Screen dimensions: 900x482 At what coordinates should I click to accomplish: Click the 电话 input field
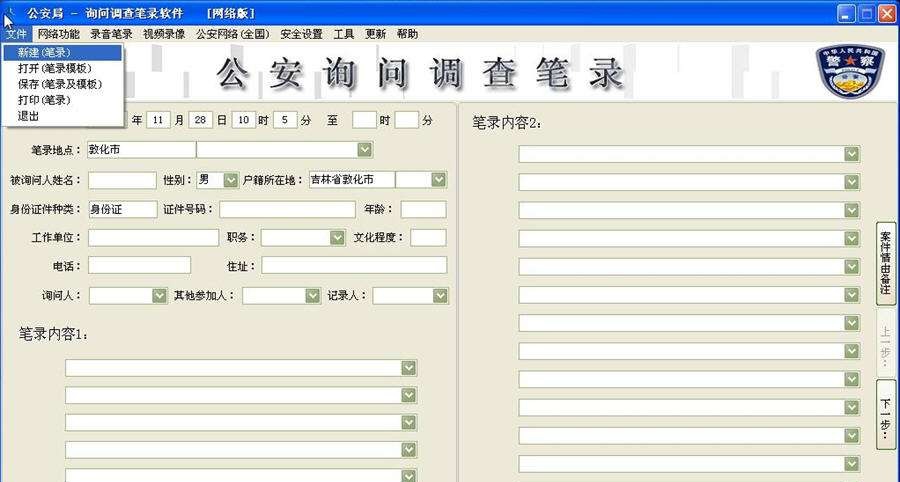(139, 265)
